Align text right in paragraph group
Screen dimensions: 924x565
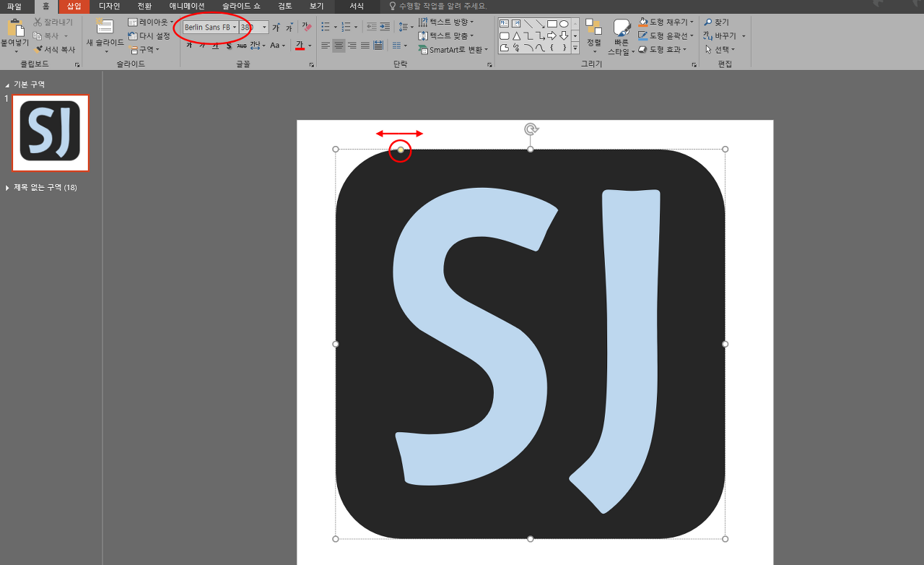[352, 46]
